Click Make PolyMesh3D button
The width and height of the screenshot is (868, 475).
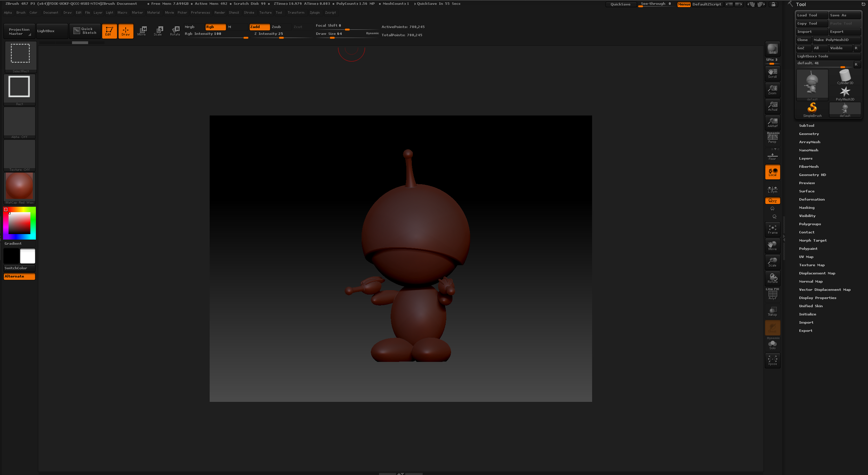(837, 40)
